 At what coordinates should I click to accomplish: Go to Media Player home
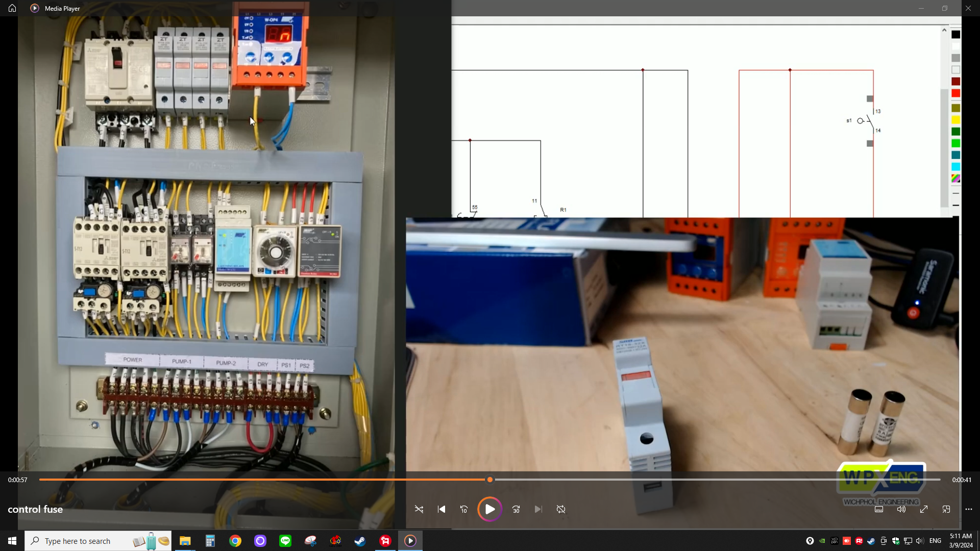pos(12,8)
